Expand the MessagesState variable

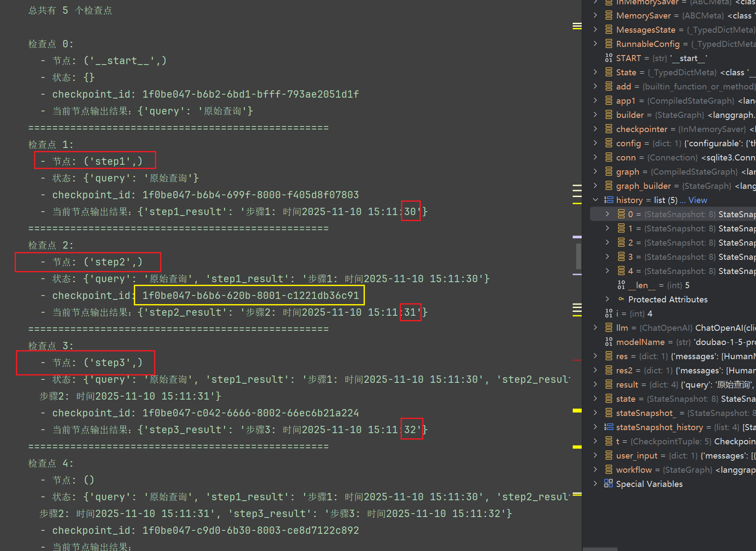coord(595,30)
